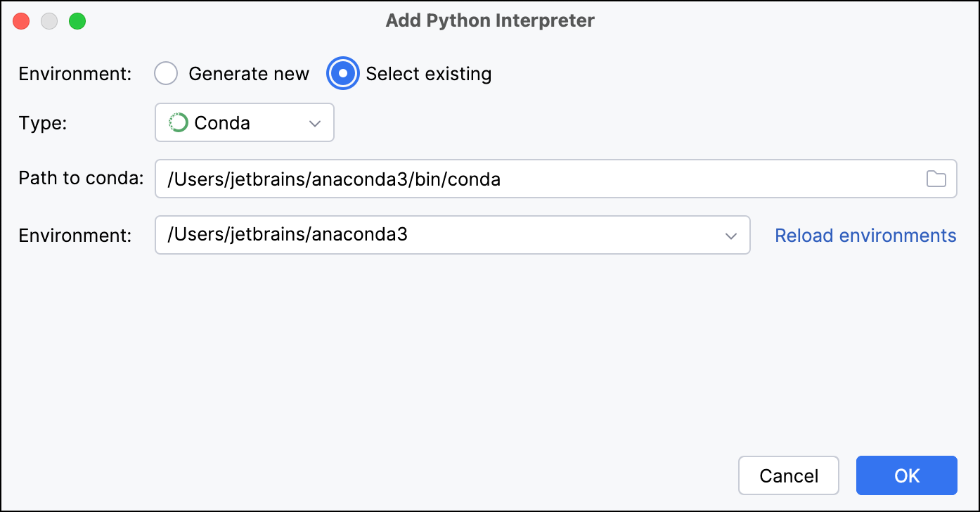Zoom the dialog with the green button
This screenshot has height=512, width=980.
[77, 21]
